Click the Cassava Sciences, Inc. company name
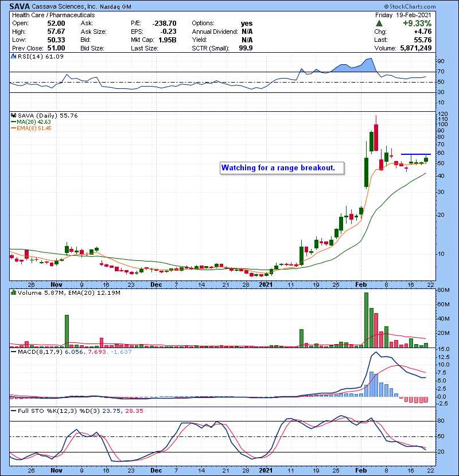Screen dimensions: 459x476 (x=64, y=6)
